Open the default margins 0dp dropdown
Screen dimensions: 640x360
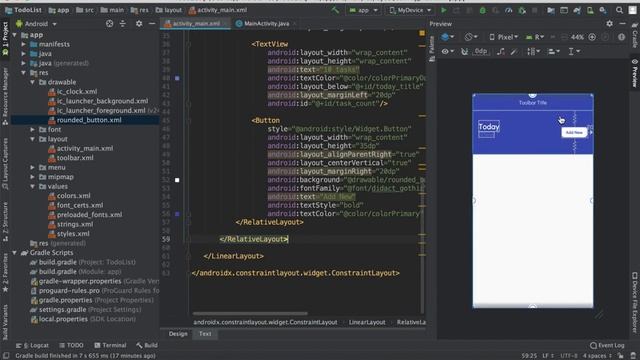(x=481, y=51)
